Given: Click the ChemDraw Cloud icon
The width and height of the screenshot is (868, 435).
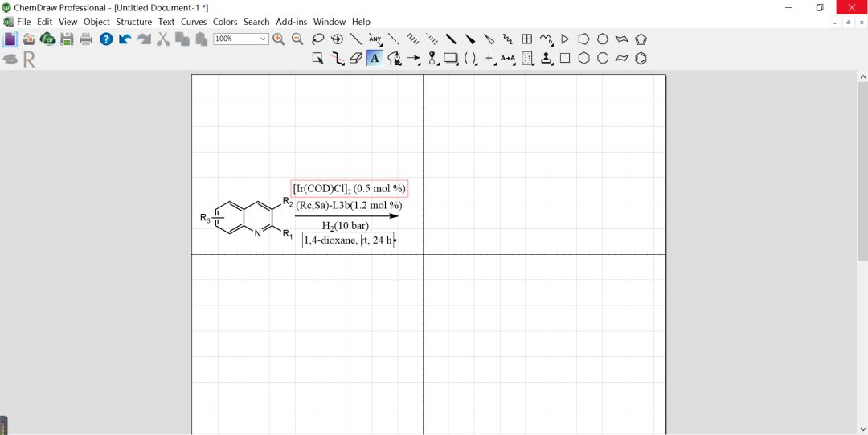Looking at the screenshot, I should 47,39.
